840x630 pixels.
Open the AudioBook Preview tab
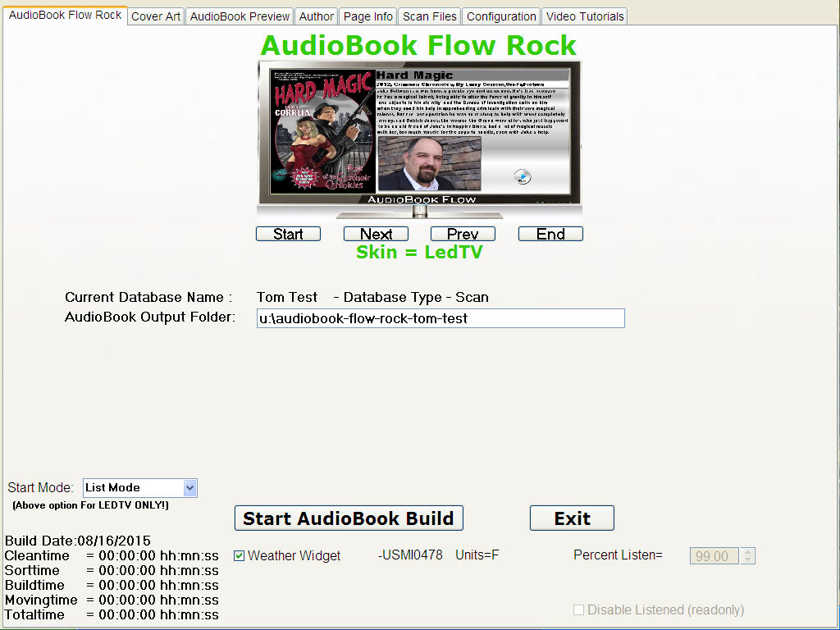pos(240,16)
